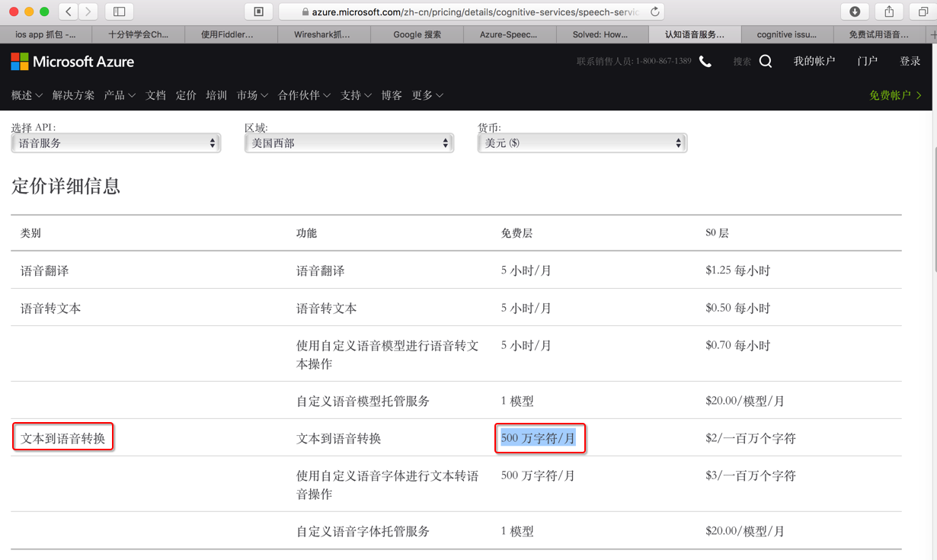Screen dimensions: 937x560
Task: Open the 文档 nav link
Action: click(x=155, y=95)
